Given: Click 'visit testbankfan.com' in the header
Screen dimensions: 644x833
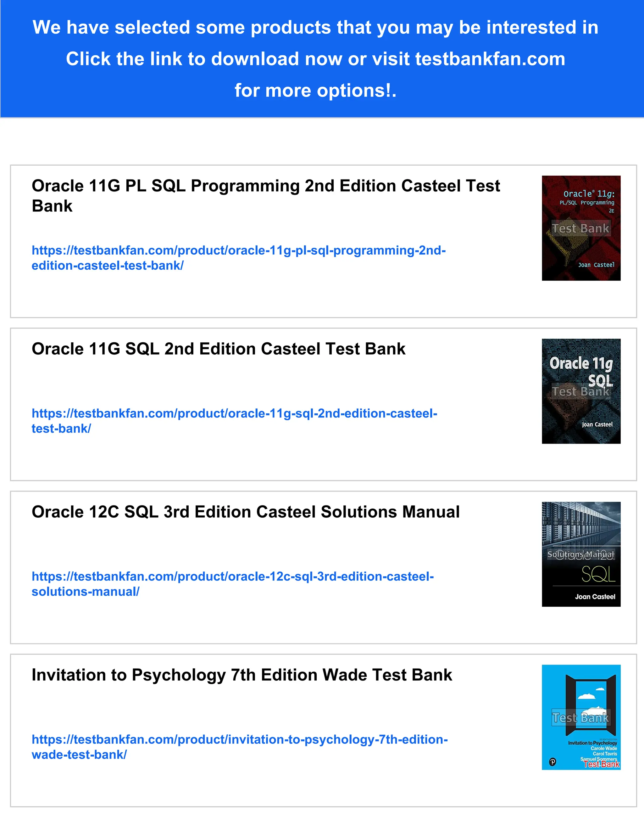Looking at the screenshot, I should coord(468,59).
